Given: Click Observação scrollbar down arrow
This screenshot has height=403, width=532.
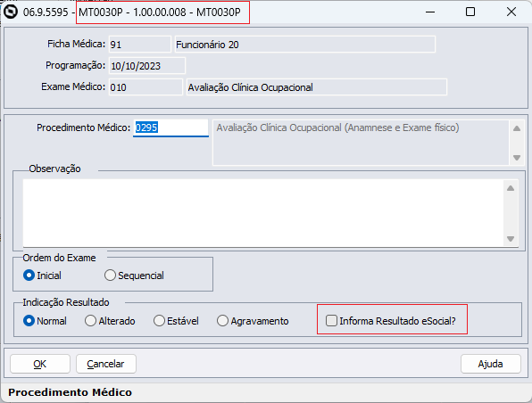Looking at the screenshot, I should 511,239.
